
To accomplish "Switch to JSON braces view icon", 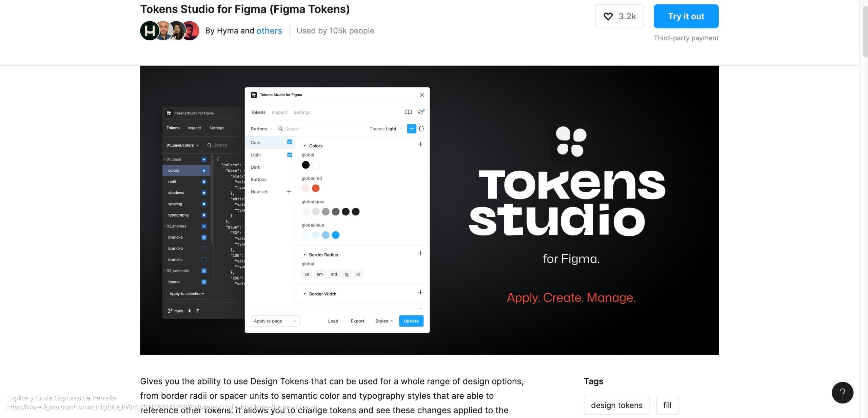I will point(421,129).
